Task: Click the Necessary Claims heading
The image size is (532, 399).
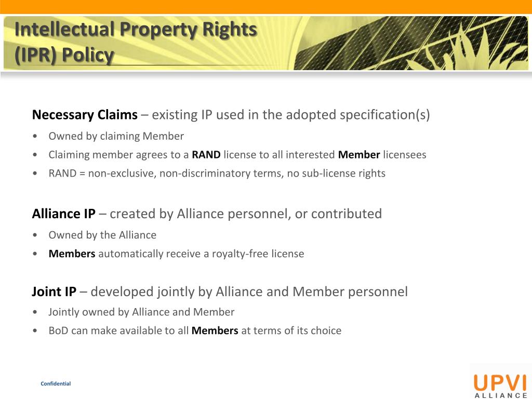Action: tap(85, 115)
